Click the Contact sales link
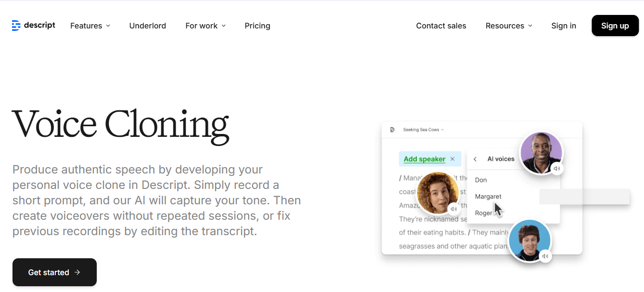The width and height of the screenshot is (644, 292). [x=441, y=26]
